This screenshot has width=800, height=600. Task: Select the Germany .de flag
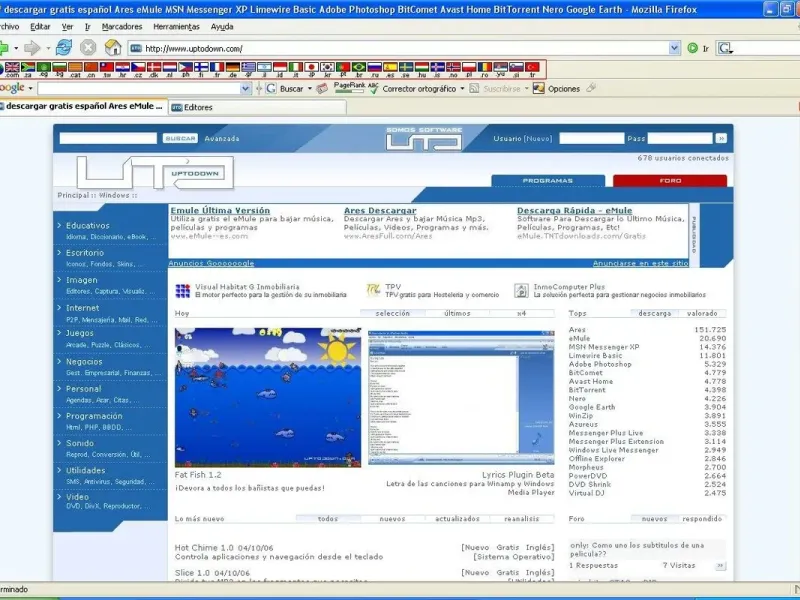tap(233, 67)
